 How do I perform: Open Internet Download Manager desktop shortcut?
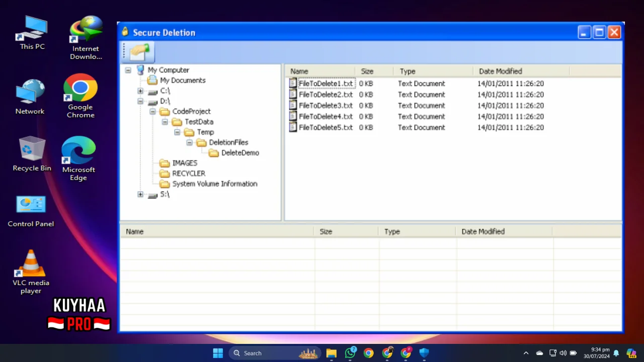[86, 38]
